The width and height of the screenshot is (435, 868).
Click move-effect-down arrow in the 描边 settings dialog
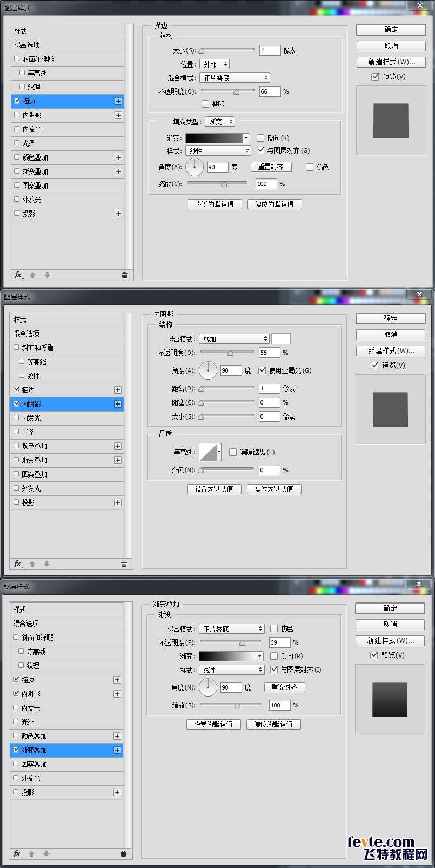[47, 275]
